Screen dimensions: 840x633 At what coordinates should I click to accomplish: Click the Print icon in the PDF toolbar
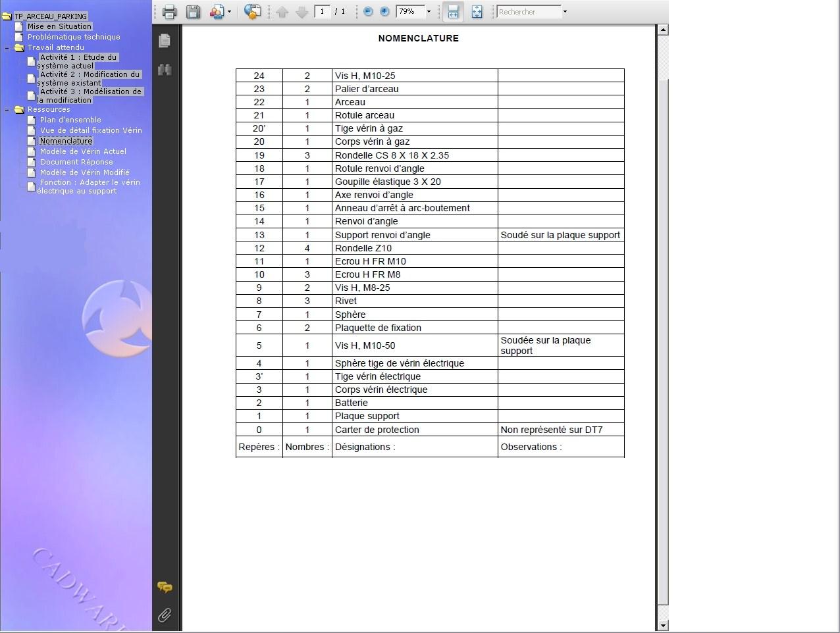(x=169, y=12)
